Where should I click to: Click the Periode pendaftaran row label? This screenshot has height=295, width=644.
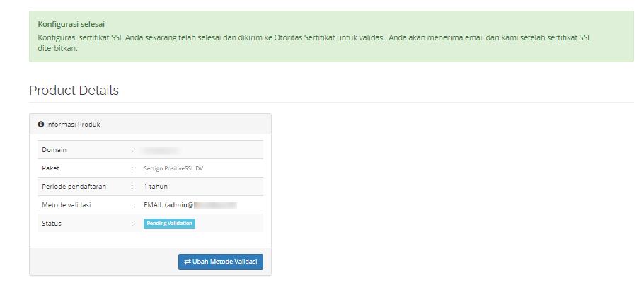pyautogui.click(x=74, y=187)
